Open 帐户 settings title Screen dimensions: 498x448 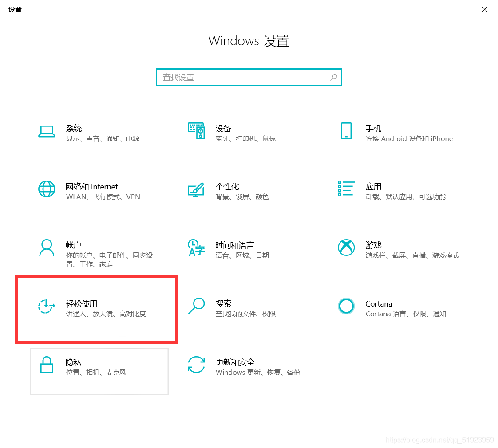click(x=73, y=245)
